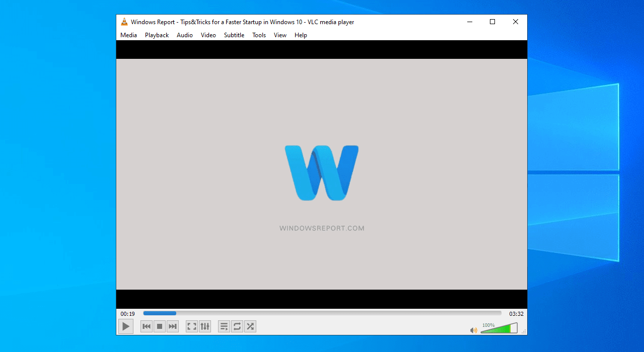This screenshot has width=644, height=352.
Task: Open the View menu
Action: pos(280,35)
